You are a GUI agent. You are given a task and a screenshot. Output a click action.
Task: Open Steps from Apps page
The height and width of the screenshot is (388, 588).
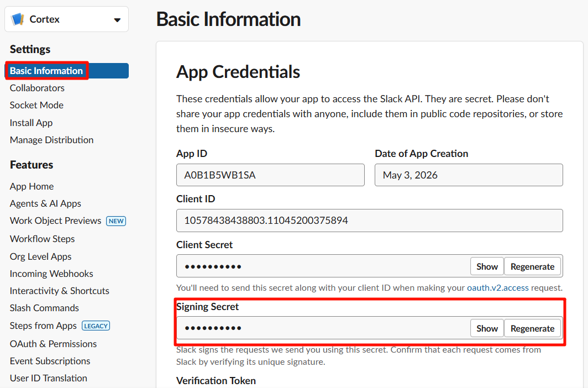(43, 326)
